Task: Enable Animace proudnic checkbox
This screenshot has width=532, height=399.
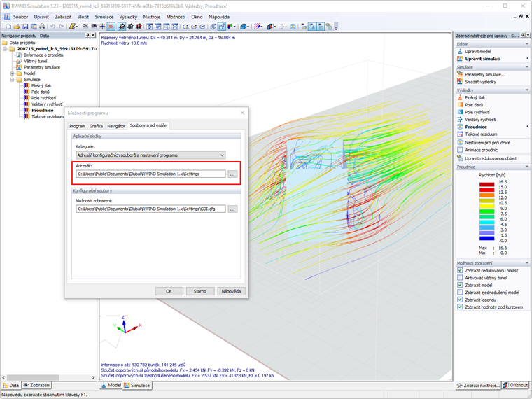Action: tap(460, 150)
